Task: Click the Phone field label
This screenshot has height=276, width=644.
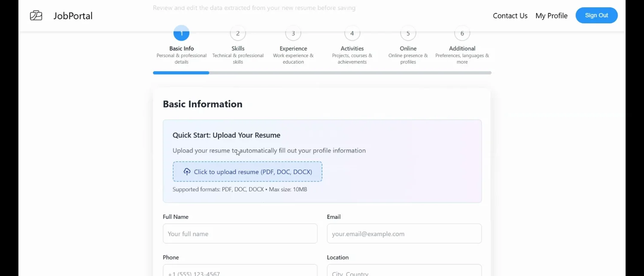Action: pyautogui.click(x=171, y=258)
